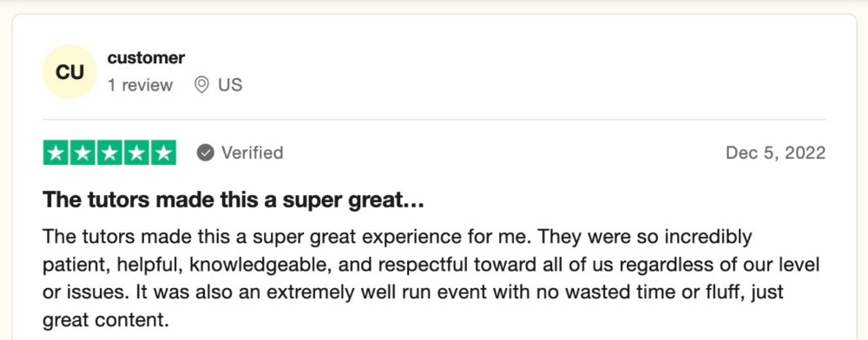The width and height of the screenshot is (868, 340).
Task: Click the fifth green rating star
Action: tap(163, 153)
